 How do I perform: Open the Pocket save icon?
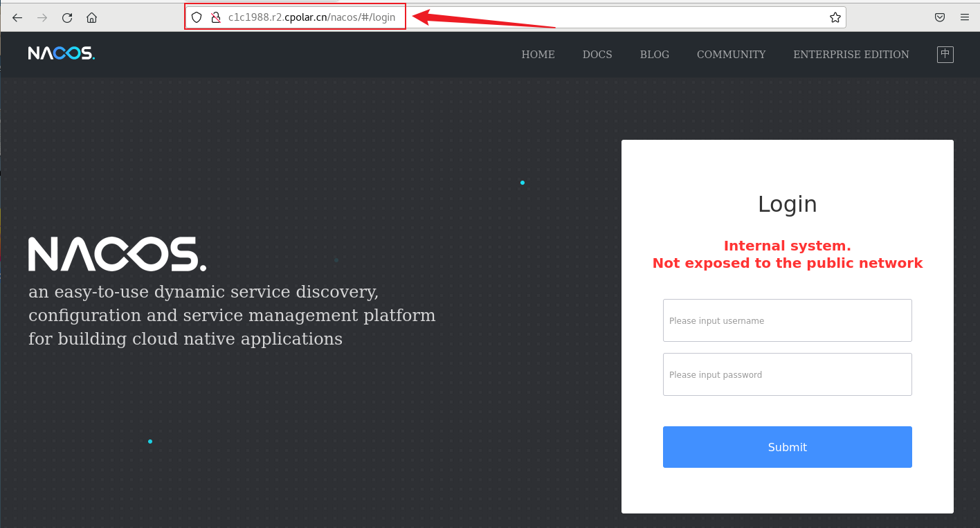pos(940,18)
